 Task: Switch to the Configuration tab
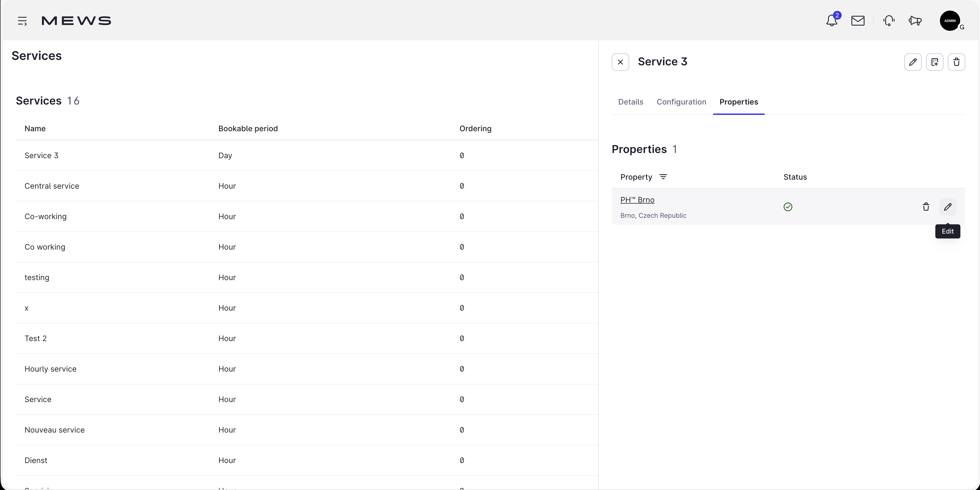[681, 102]
